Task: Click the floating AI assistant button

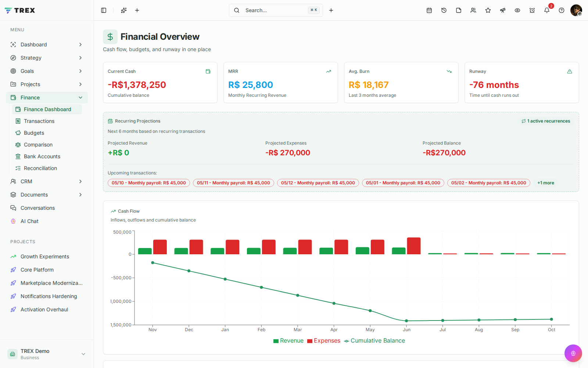Action: tap(573, 353)
